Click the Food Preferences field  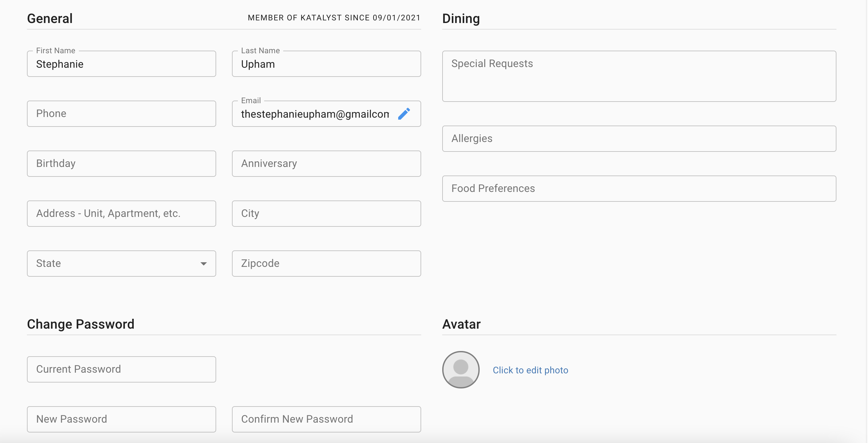[639, 188]
